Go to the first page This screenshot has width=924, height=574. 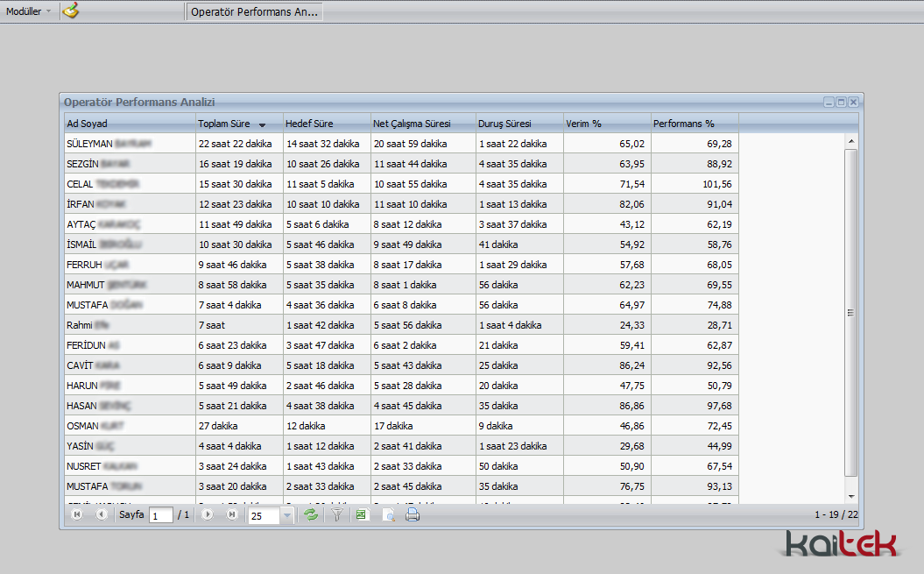[77, 515]
